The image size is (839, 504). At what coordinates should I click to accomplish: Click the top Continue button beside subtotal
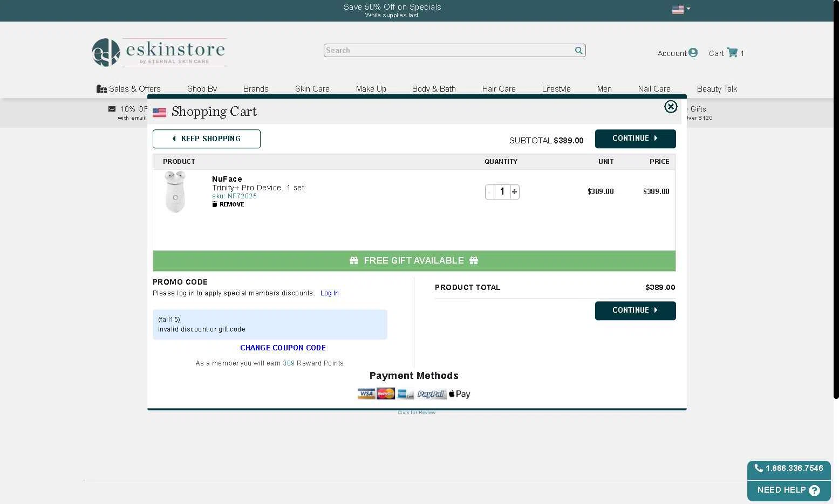coord(635,139)
